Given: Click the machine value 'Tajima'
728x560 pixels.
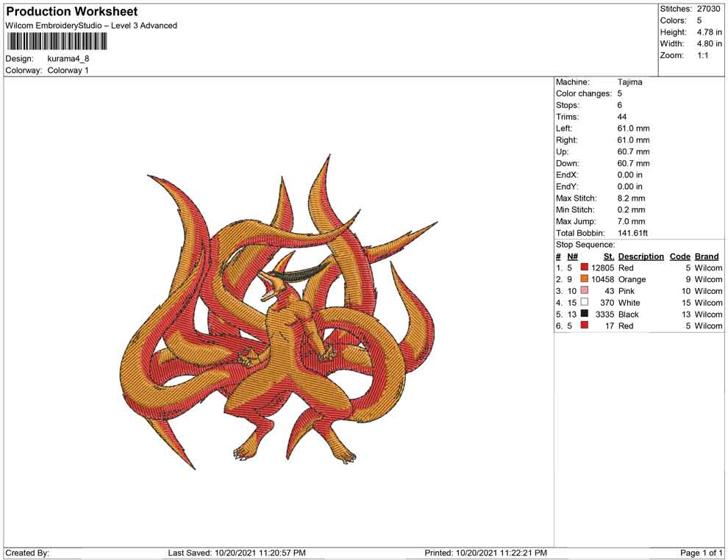Looking at the screenshot, I should pyautogui.click(x=630, y=82).
